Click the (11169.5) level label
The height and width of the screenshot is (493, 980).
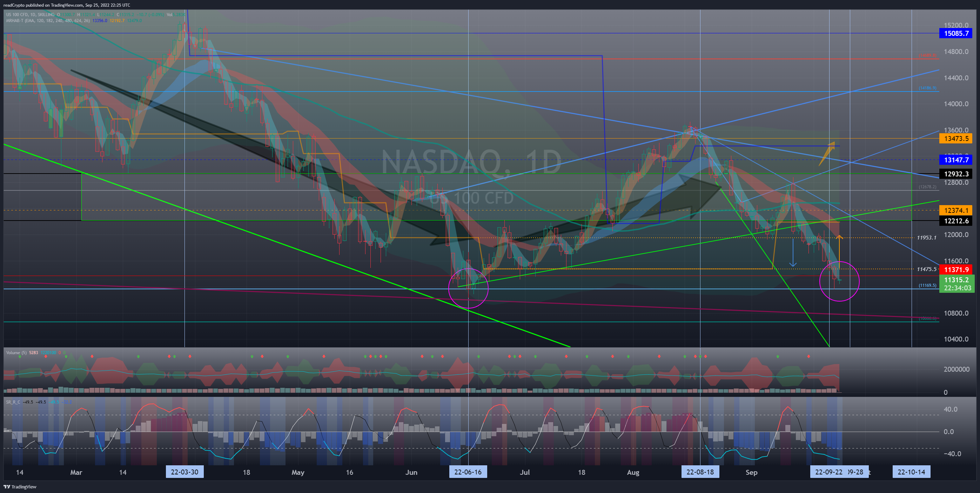click(927, 285)
